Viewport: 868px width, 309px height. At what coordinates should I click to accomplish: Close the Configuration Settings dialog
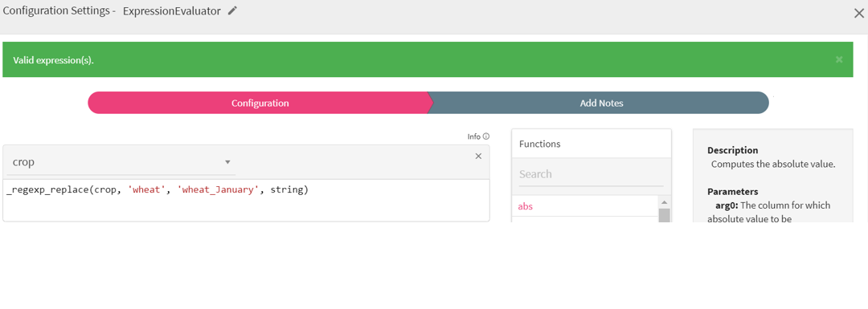(858, 14)
